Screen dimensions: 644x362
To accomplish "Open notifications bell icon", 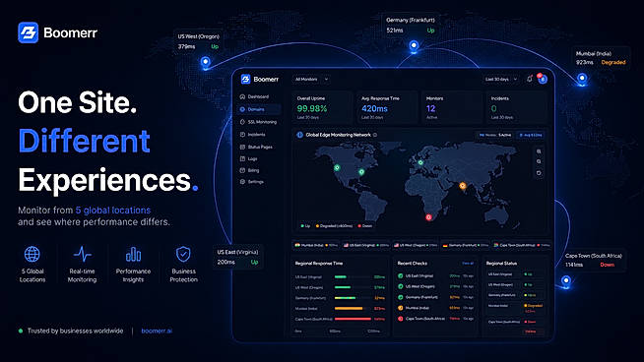I will tap(530, 79).
